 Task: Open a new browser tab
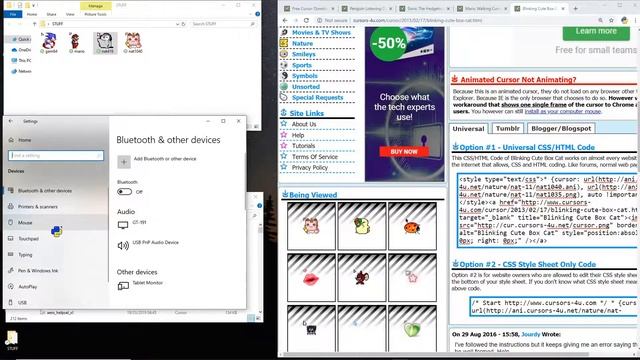(x=576, y=8)
